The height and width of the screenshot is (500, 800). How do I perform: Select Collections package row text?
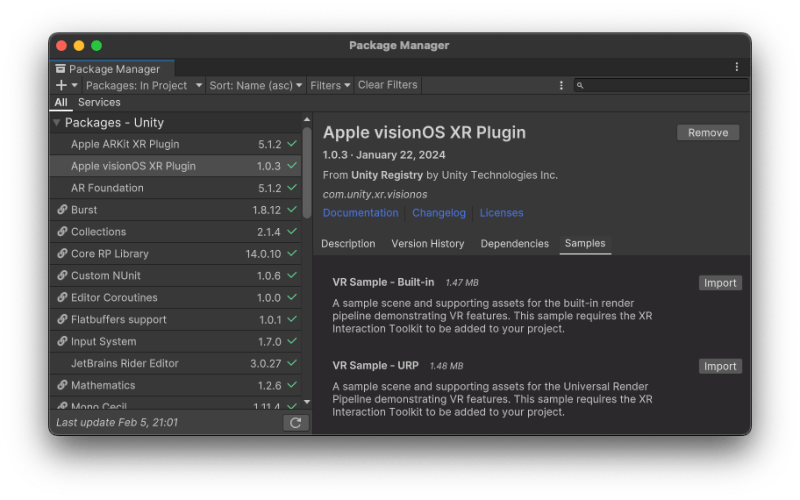98,232
